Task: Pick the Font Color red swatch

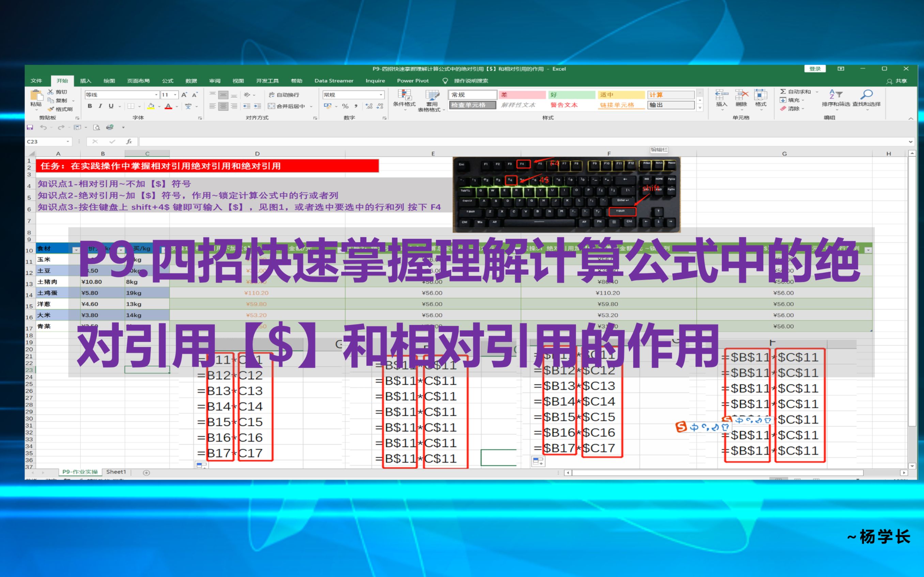Action: [x=168, y=108]
